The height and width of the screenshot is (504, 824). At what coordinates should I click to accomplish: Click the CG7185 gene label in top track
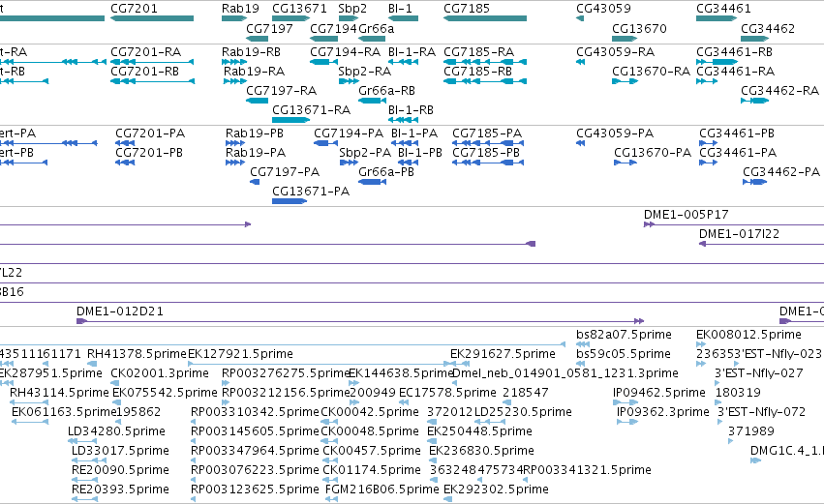pos(466,9)
